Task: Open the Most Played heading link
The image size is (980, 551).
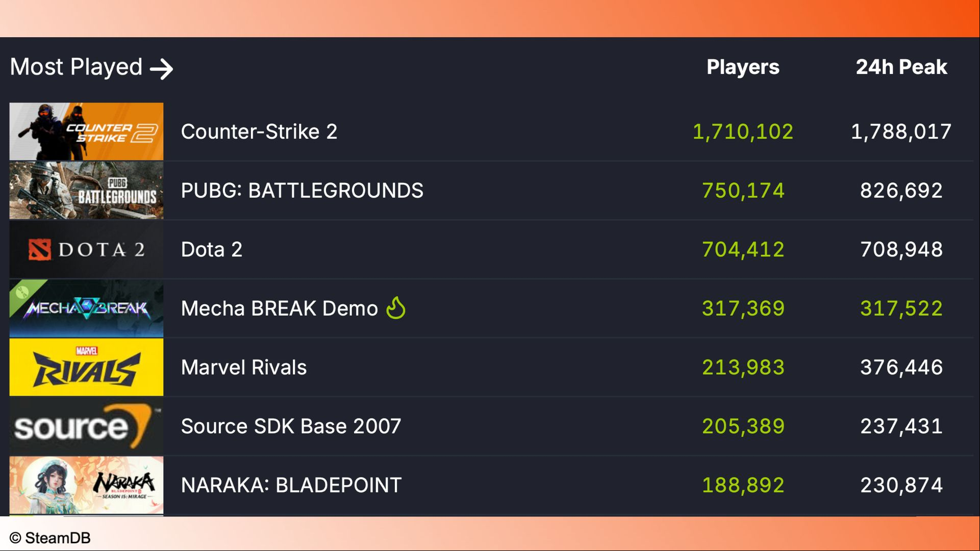Action: point(92,67)
